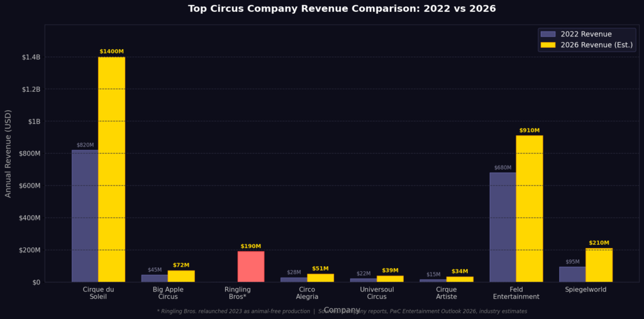The height and width of the screenshot is (319, 644).
Task: Click the '$1400M' data label
Action: tap(112, 52)
